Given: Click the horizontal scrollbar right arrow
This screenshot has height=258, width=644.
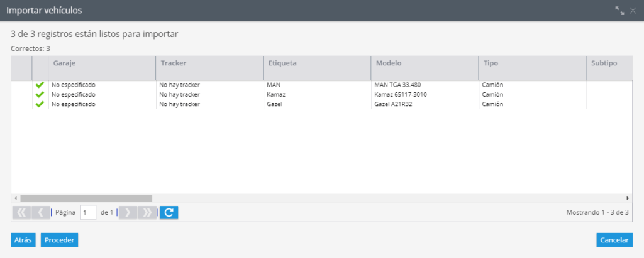Looking at the screenshot, I should [x=628, y=198].
